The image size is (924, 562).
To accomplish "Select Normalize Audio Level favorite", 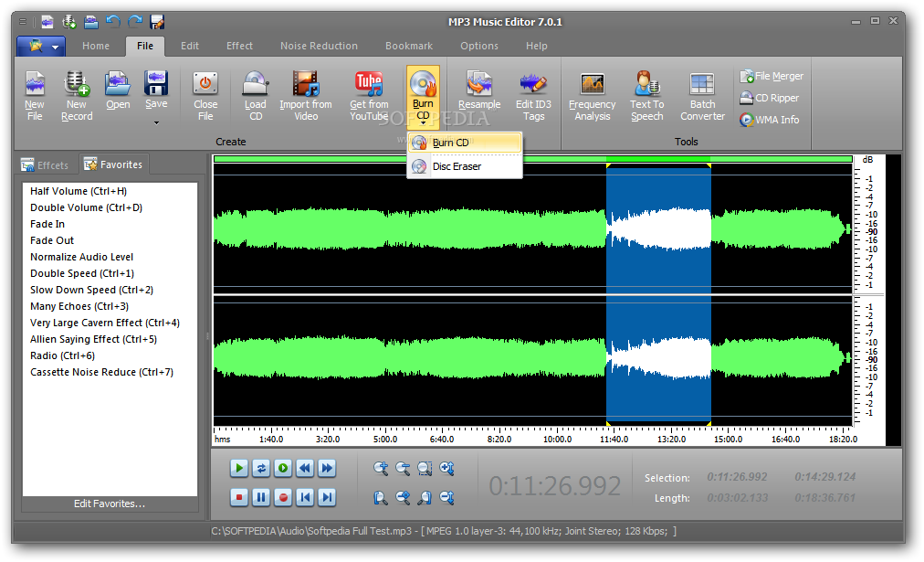I will coord(82,257).
